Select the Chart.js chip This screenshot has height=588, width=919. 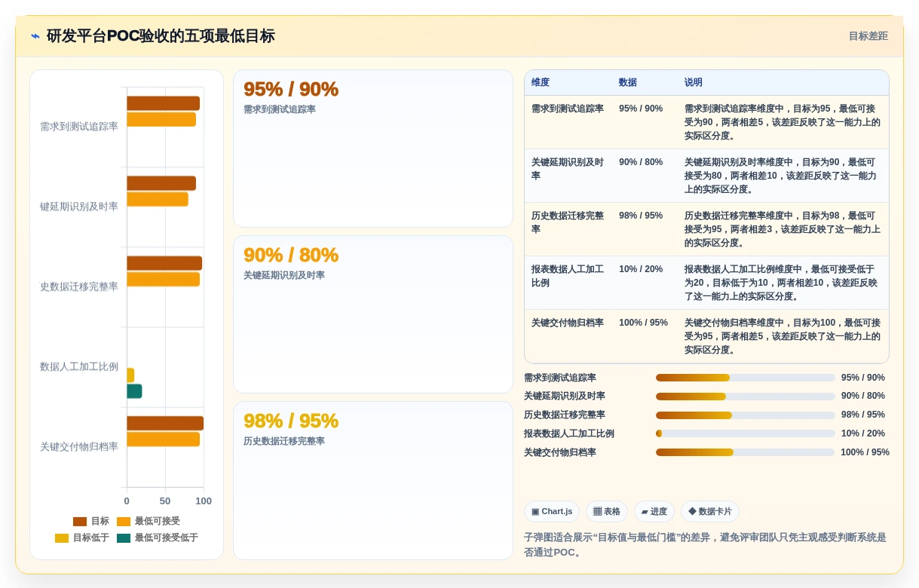click(552, 511)
